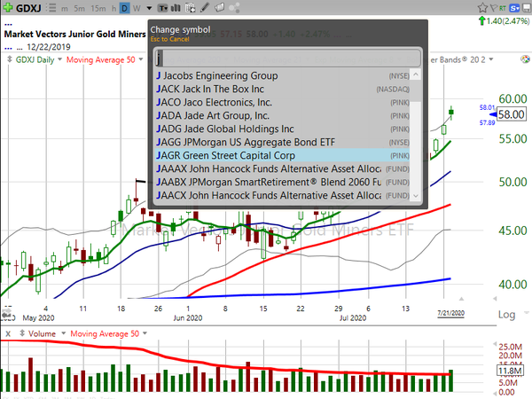Switch to the 5m timeframe
Image resolution: width=532 pixels, height=399 pixels.
(x=80, y=8)
